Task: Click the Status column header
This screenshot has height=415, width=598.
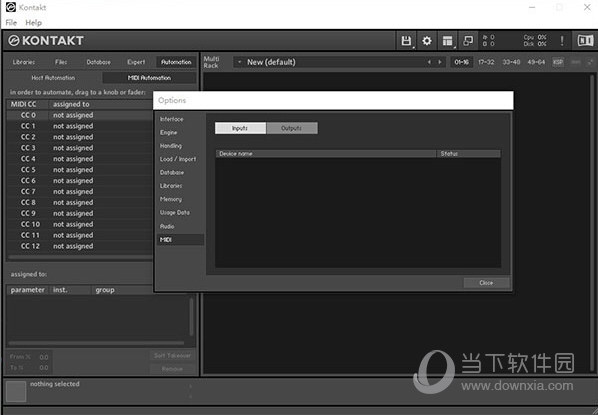Action: point(468,154)
